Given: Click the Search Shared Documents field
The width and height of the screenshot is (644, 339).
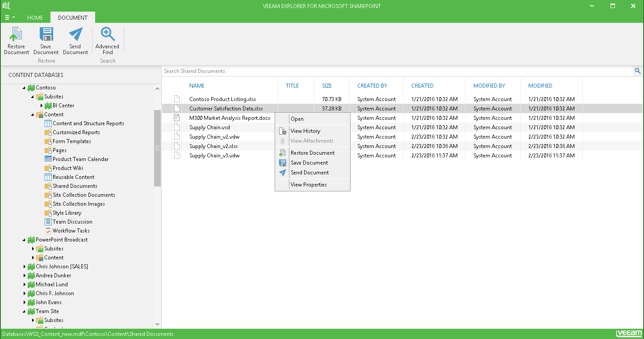Looking at the screenshot, I should click(x=397, y=71).
